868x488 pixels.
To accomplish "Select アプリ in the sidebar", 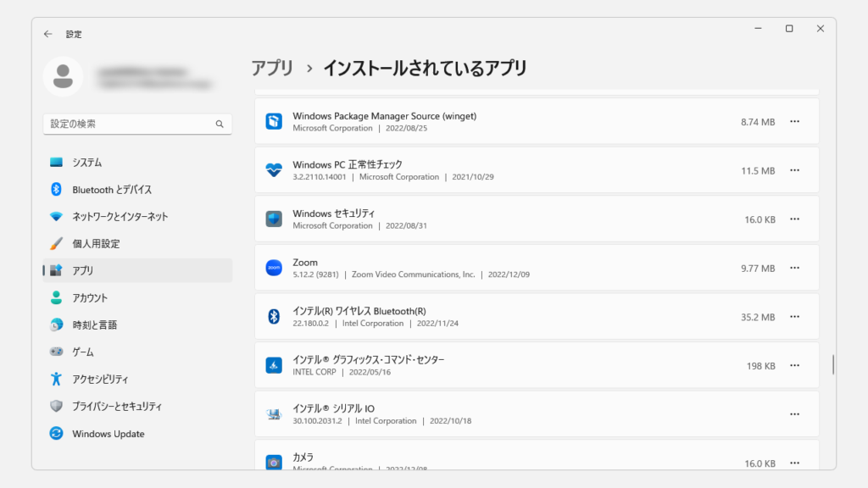I will tap(137, 270).
